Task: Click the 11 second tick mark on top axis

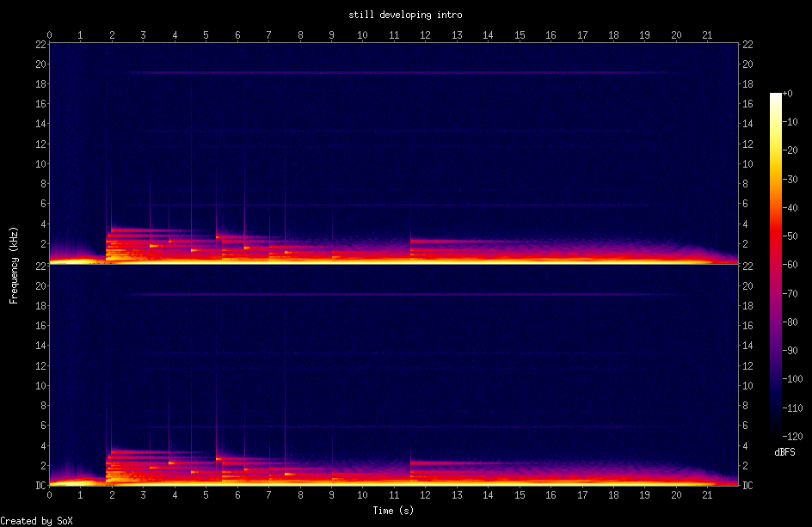Action: point(394,34)
